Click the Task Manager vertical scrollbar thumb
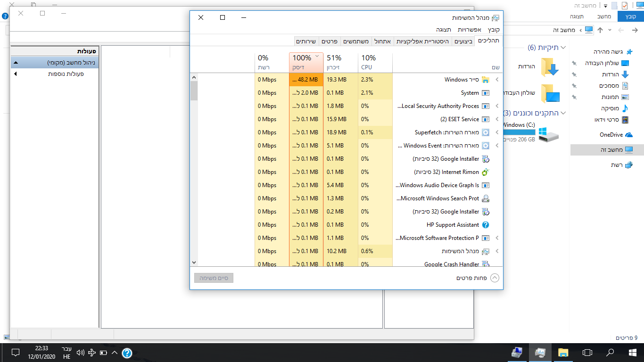The image size is (644, 362). click(194, 90)
